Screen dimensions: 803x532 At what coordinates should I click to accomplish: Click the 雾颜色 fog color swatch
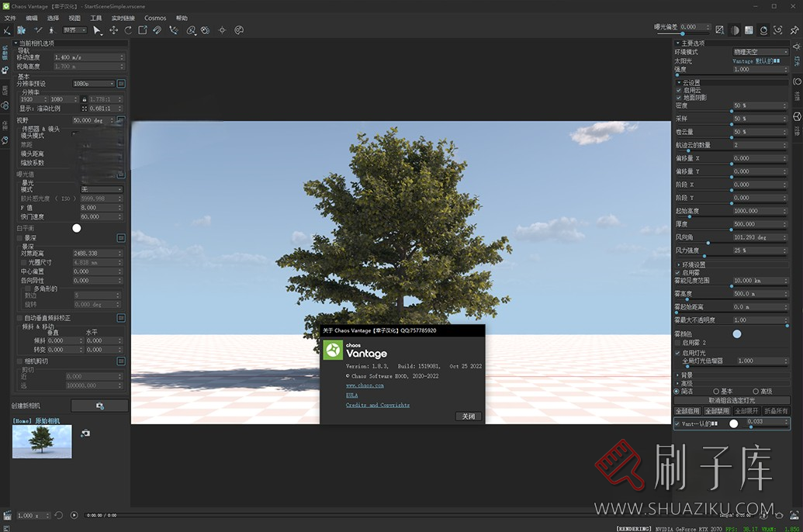coord(737,334)
